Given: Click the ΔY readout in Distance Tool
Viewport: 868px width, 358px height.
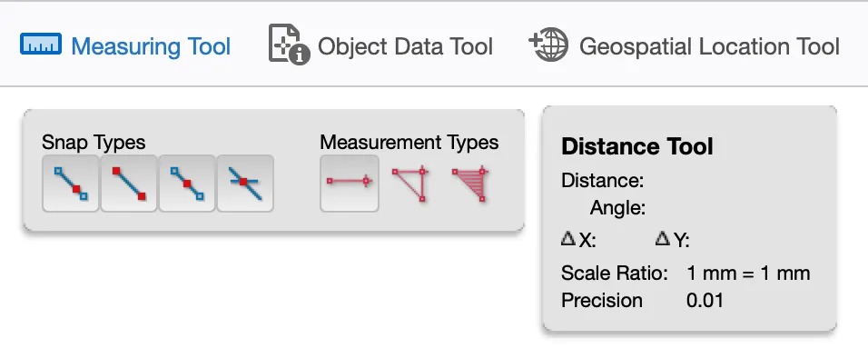Looking at the screenshot, I should (672, 240).
